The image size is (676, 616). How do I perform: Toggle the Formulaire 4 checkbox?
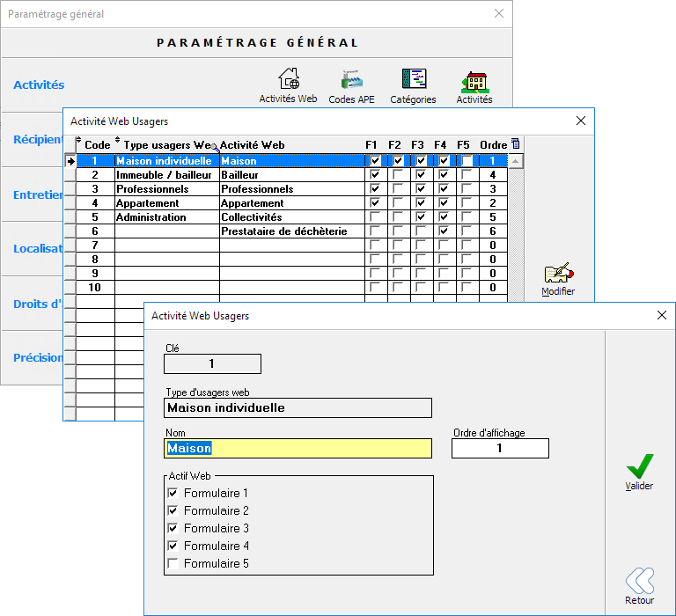coord(173,546)
